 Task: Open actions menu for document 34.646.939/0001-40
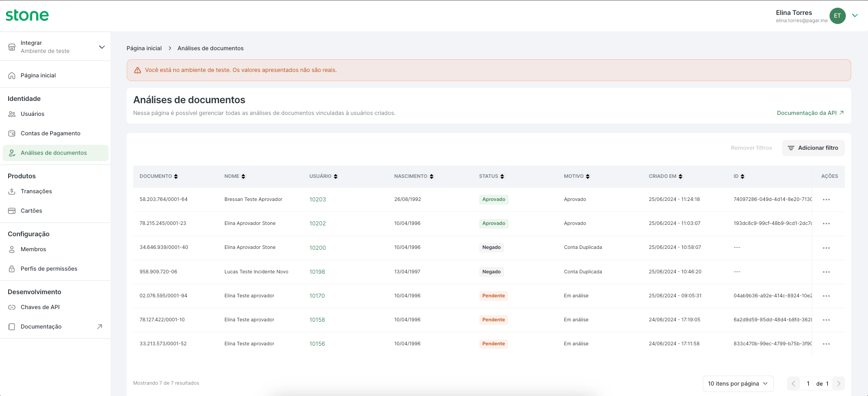[826, 248]
